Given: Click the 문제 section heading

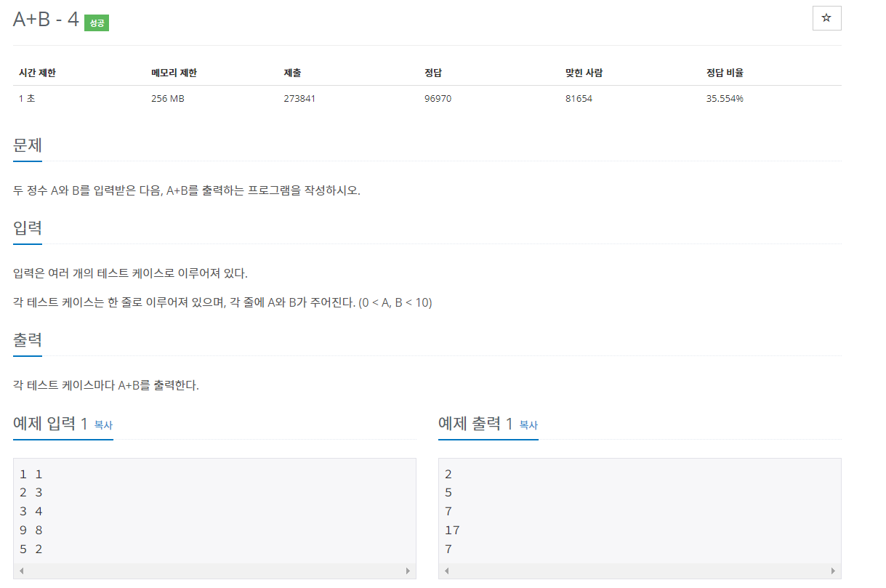Looking at the screenshot, I should point(28,145).
